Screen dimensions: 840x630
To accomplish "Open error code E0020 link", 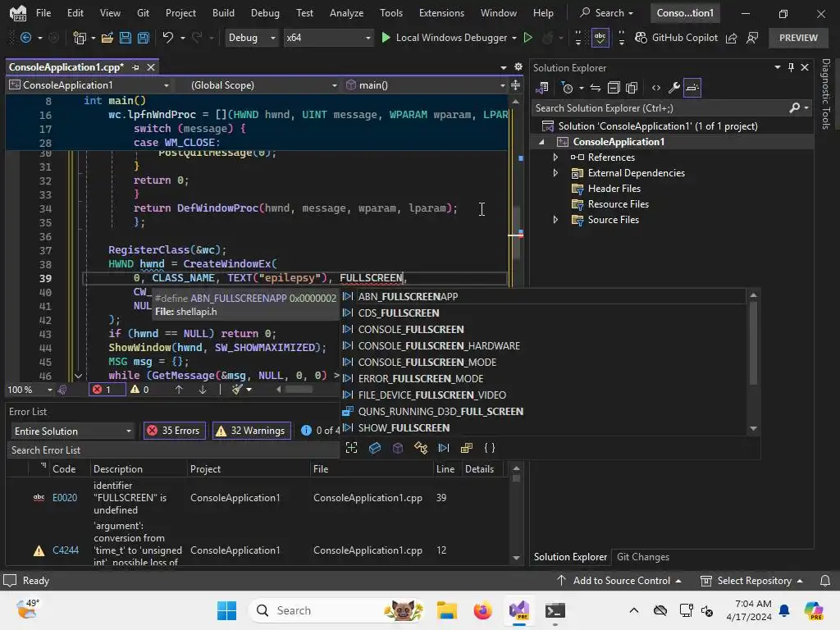I will click(65, 498).
